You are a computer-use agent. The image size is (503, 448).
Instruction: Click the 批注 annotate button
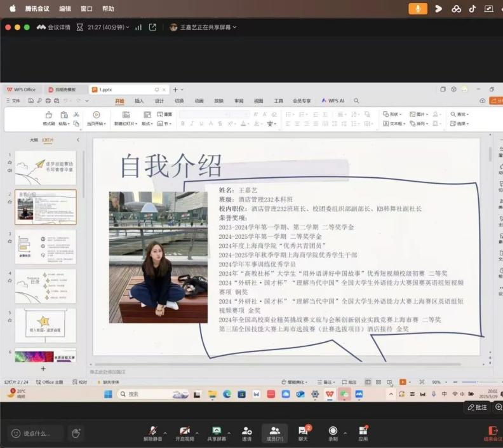tap(478, 407)
